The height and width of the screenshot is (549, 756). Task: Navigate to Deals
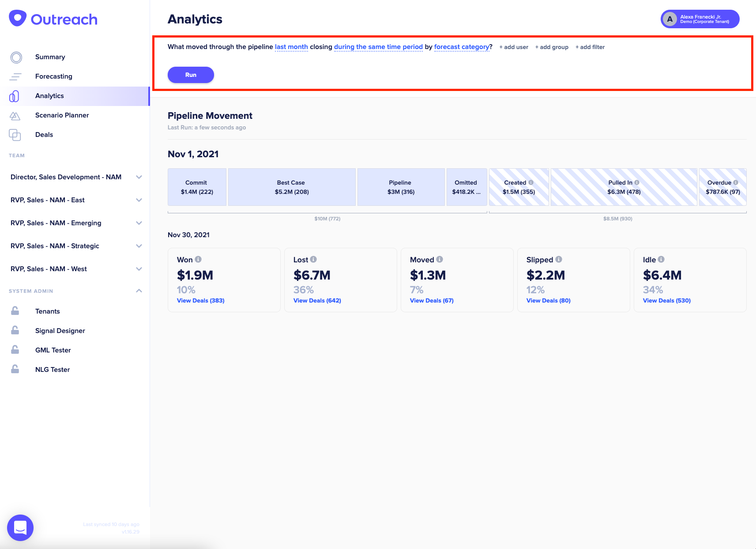(44, 135)
